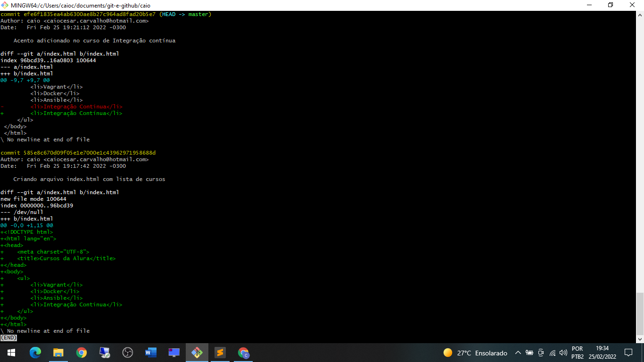This screenshot has height=362, width=644.
Task: Check battery status in system tray
Action: tap(529, 353)
